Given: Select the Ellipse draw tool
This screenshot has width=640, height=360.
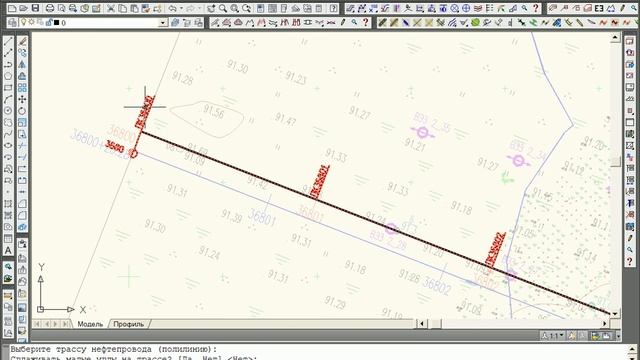Looking at the screenshot, I should [8, 145].
